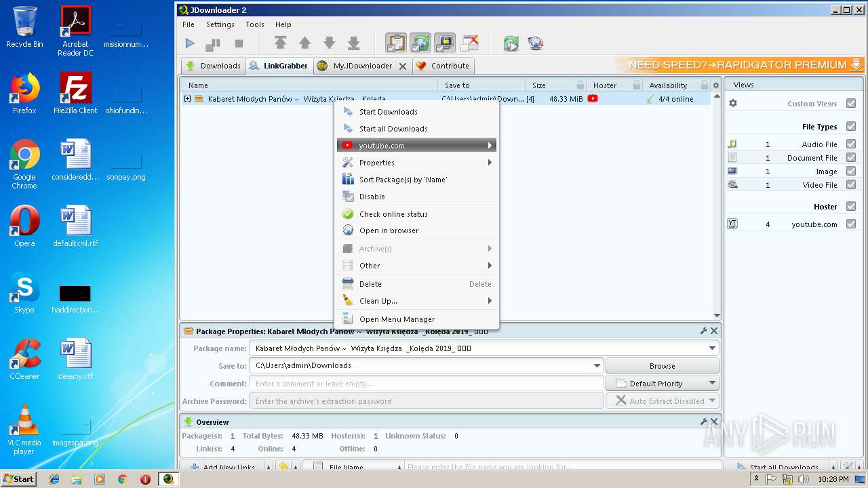Image resolution: width=868 pixels, height=488 pixels.
Task: Click the Move down arrow icon
Action: pyautogui.click(x=329, y=43)
